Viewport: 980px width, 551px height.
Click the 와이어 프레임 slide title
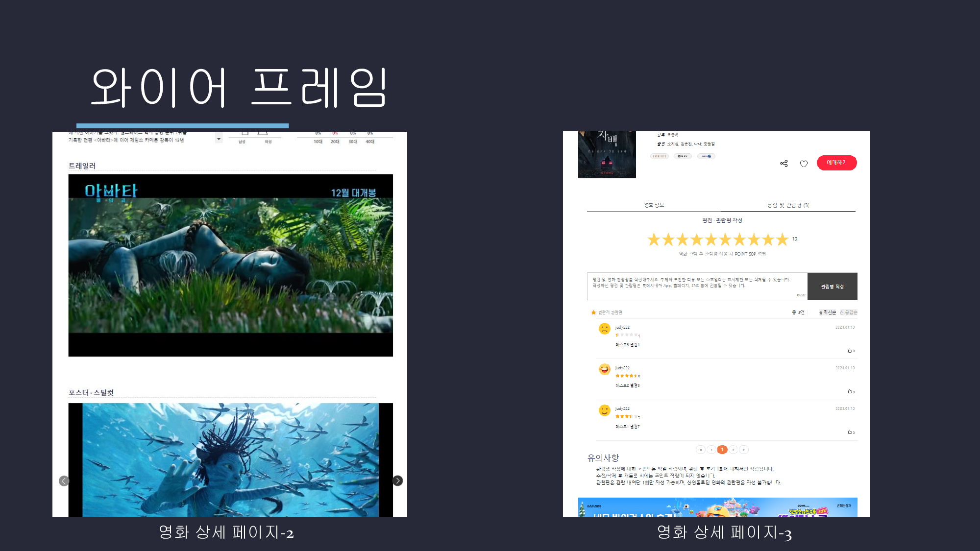(x=239, y=87)
